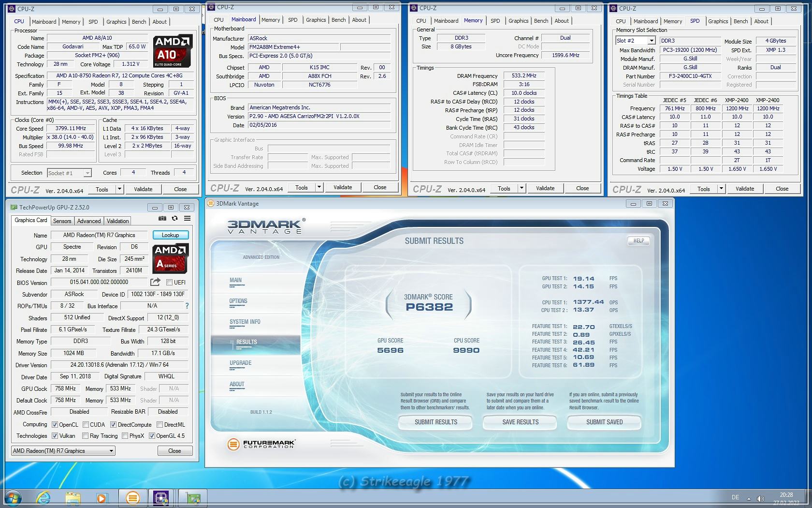
Task: Toggle DirectCompute checkbox
Action: [113, 424]
